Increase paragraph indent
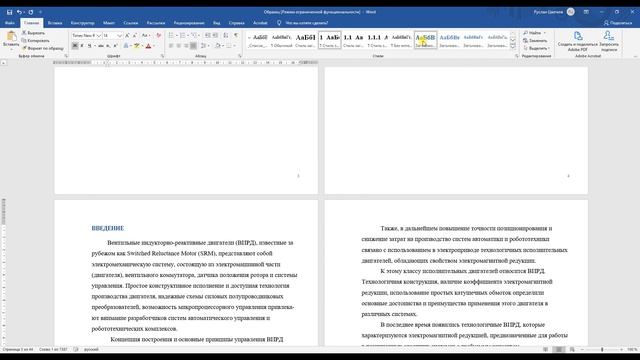The height and width of the screenshot is (360, 640). coord(216,36)
